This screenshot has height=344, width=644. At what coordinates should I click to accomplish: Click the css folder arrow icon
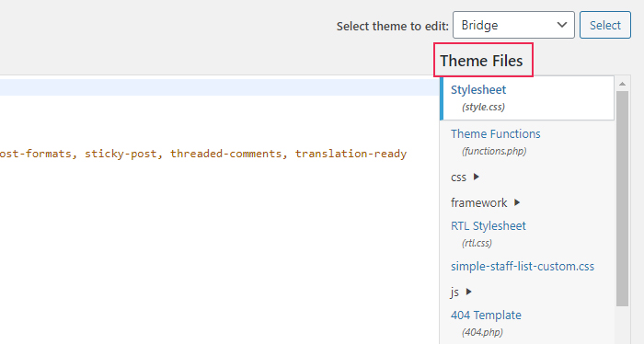click(x=476, y=177)
